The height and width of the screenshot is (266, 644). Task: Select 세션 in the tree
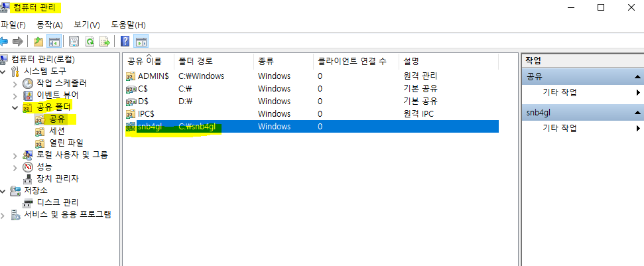pyautogui.click(x=56, y=131)
